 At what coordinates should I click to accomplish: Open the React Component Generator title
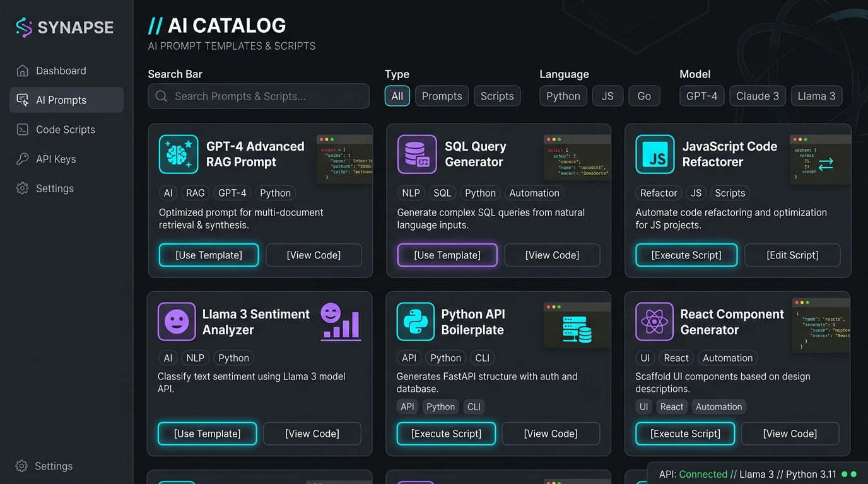pos(732,322)
